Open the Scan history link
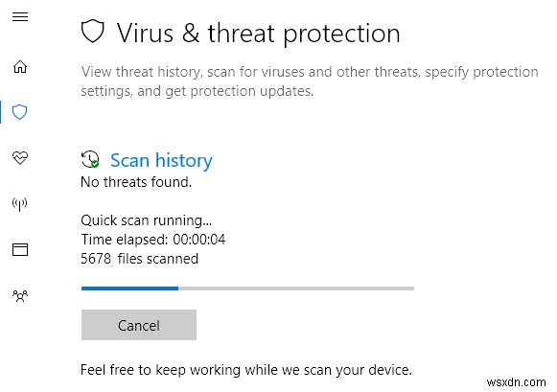Viewport: 557px width, 392px height. [x=161, y=160]
